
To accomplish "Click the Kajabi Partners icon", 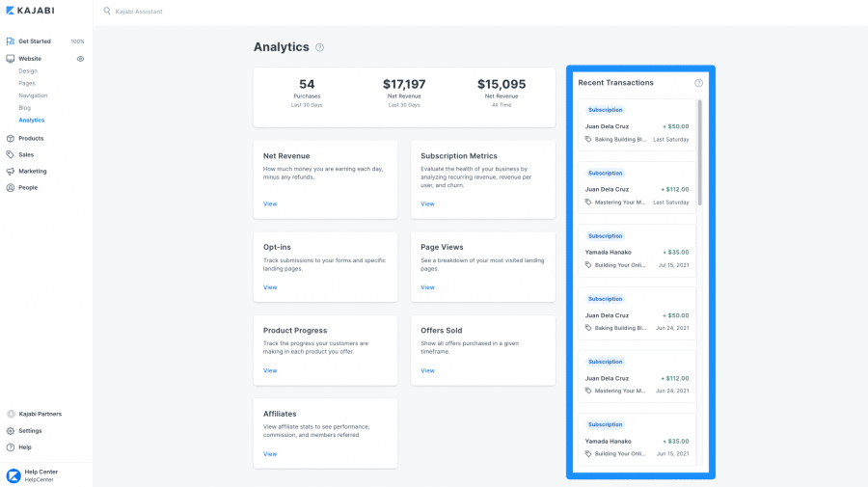I will [x=11, y=414].
